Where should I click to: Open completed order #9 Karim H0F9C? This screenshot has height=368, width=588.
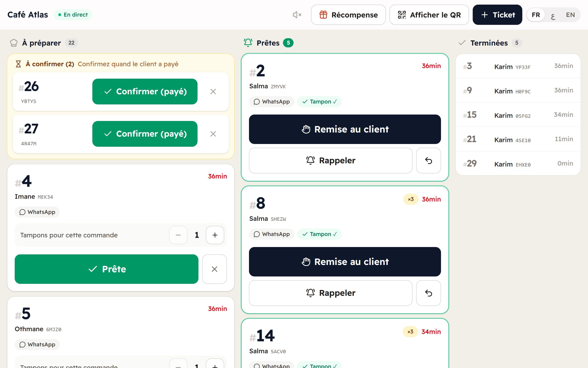click(518, 90)
